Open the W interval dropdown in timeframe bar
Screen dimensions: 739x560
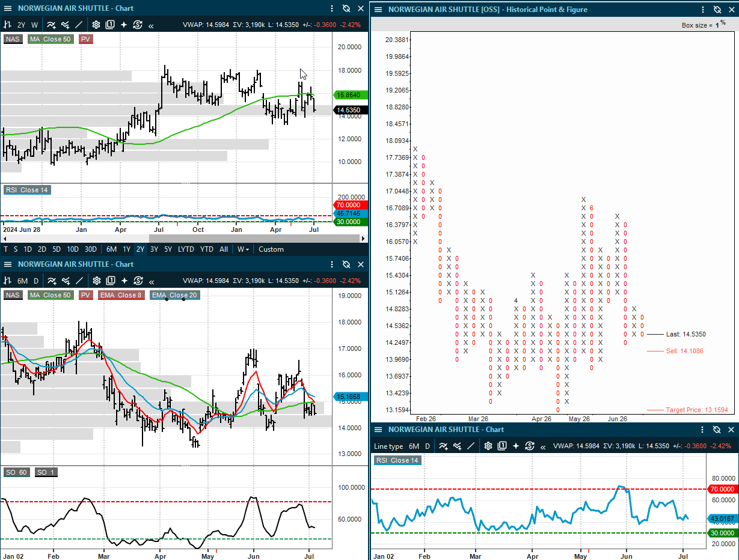(x=243, y=249)
